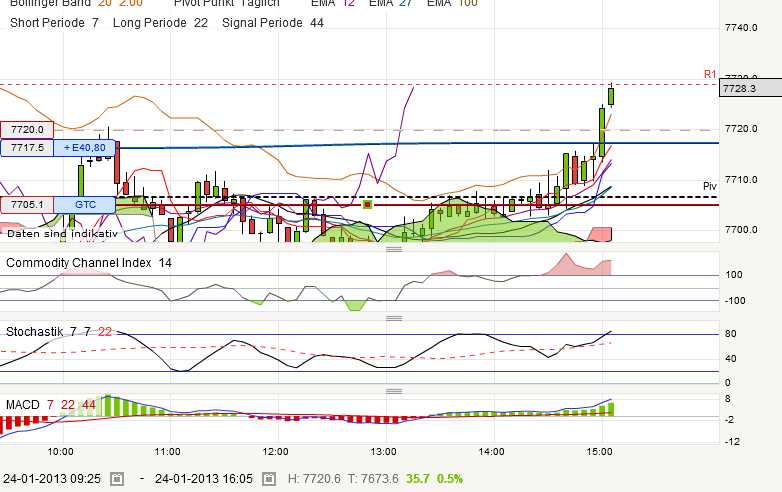This screenshot has width=782, height=492.
Task: Click the -12 level on MACD axis
Action: point(731,442)
